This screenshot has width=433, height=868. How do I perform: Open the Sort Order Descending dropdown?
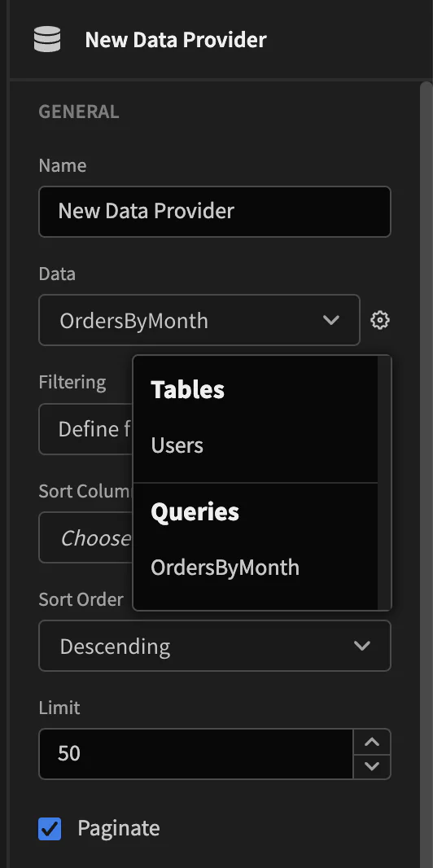215,646
